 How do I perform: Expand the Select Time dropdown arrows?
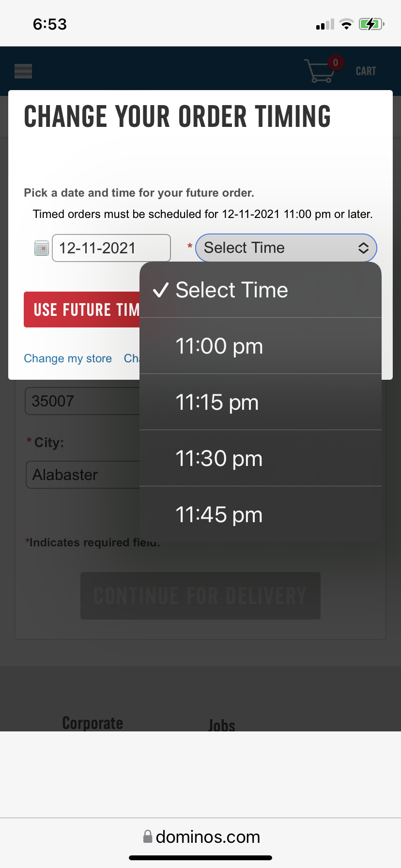[363, 248]
